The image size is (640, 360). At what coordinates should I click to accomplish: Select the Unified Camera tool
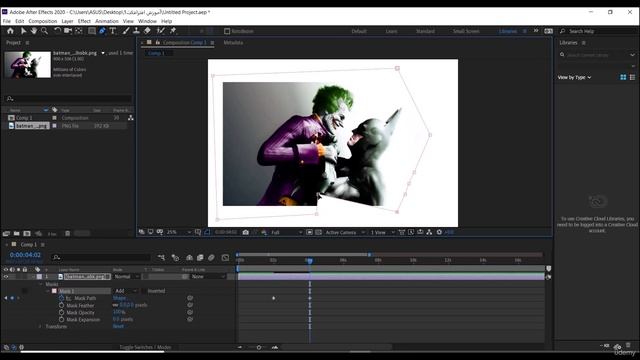(x=68, y=31)
